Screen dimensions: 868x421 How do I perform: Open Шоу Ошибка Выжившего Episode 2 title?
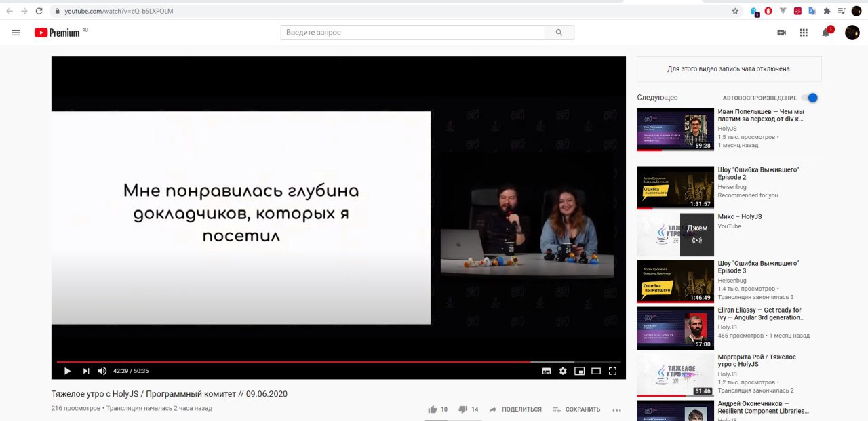(x=758, y=174)
